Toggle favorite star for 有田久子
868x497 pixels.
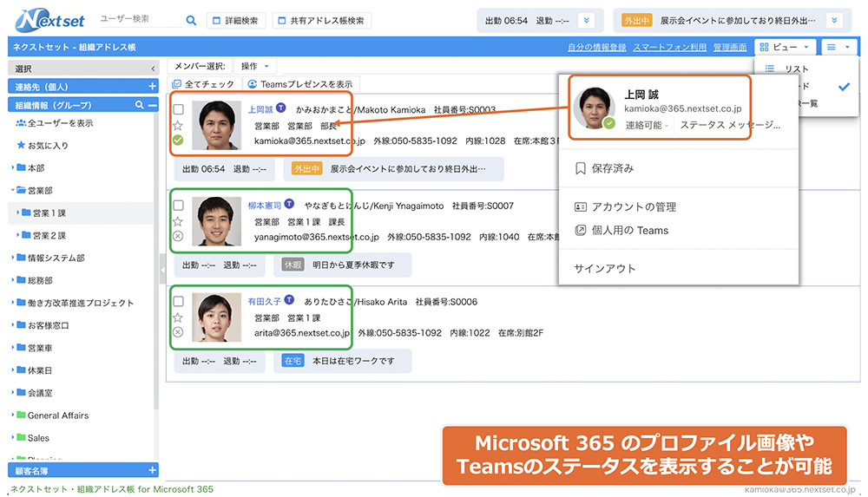point(178,317)
